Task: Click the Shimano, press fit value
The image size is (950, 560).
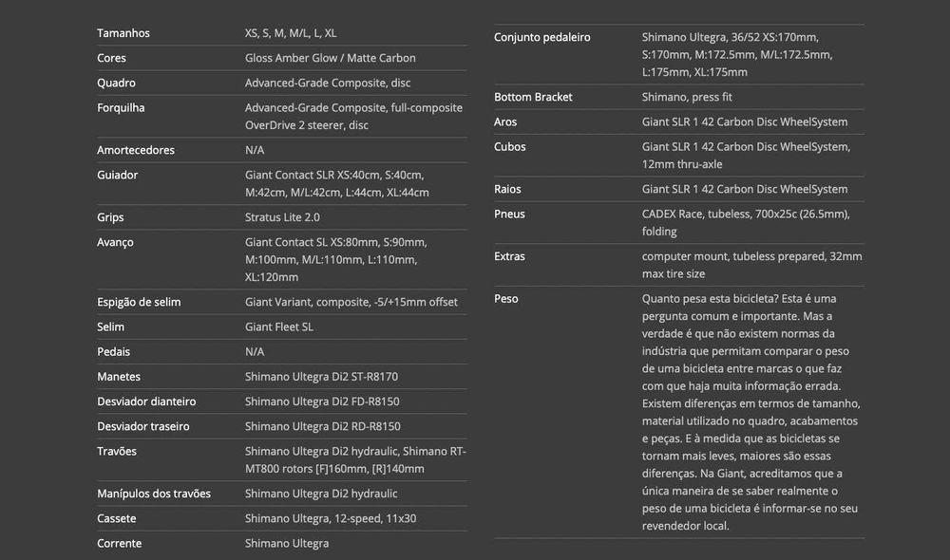Action: 687,97
